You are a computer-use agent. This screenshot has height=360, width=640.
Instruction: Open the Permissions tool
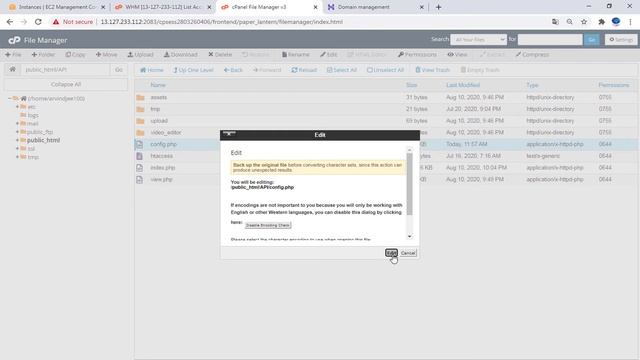click(417, 55)
